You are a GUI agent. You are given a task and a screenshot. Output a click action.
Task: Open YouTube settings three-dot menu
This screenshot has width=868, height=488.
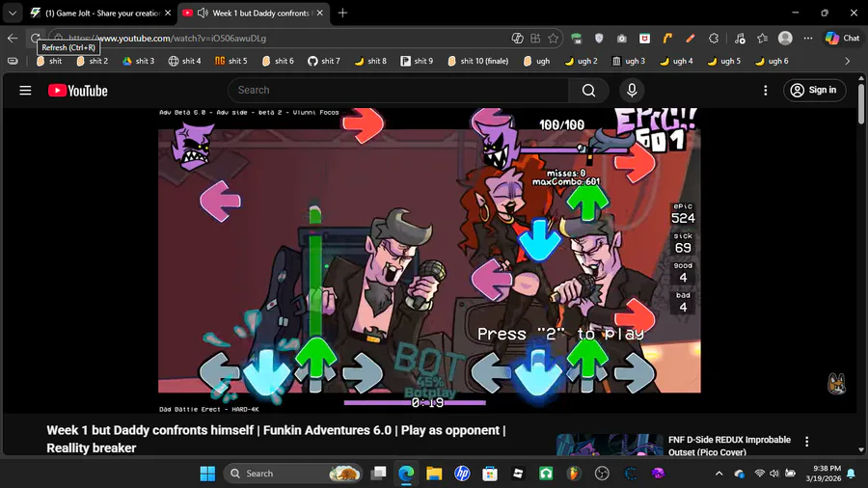click(766, 91)
